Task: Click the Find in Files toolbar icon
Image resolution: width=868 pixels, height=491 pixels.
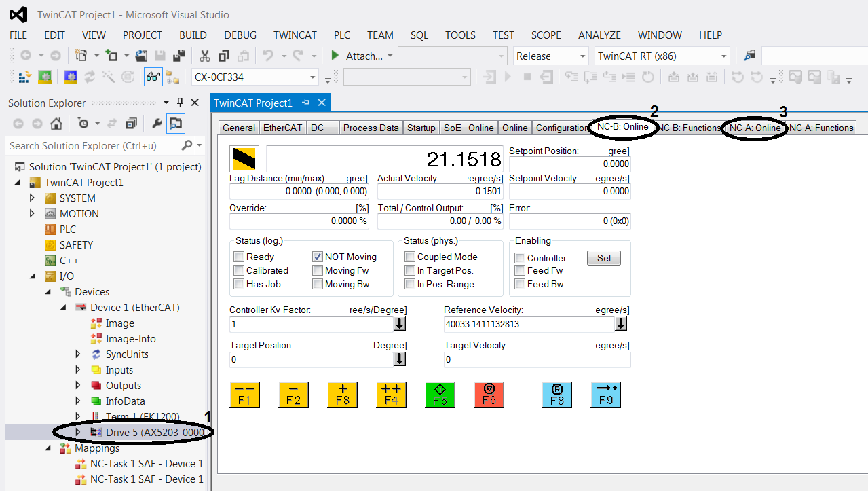Action: click(749, 56)
